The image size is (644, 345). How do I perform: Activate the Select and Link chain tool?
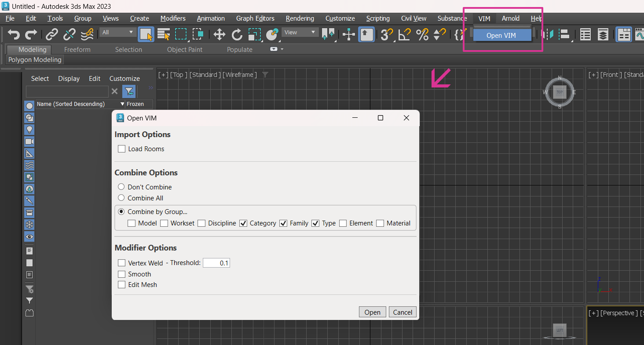click(52, 34)
